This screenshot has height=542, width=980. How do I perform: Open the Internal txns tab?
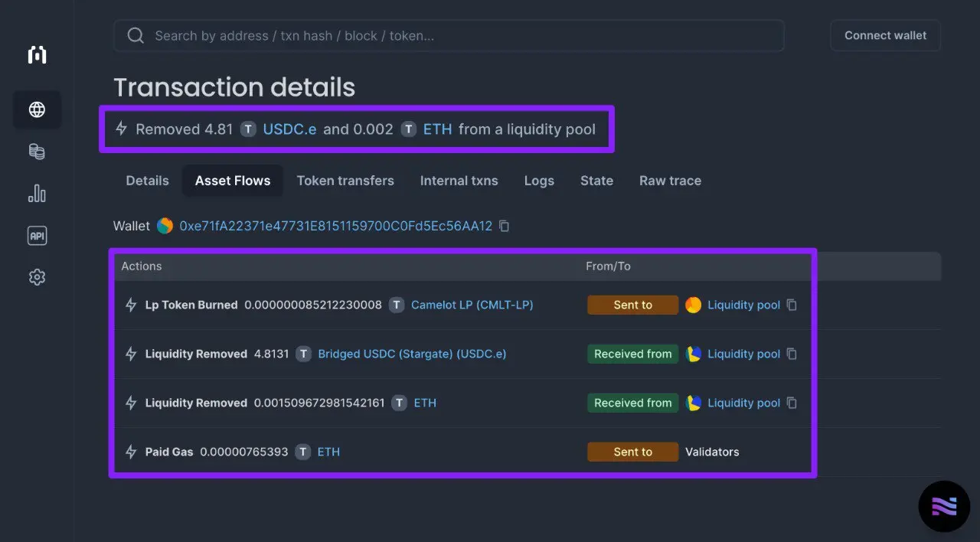click(459, 181)
